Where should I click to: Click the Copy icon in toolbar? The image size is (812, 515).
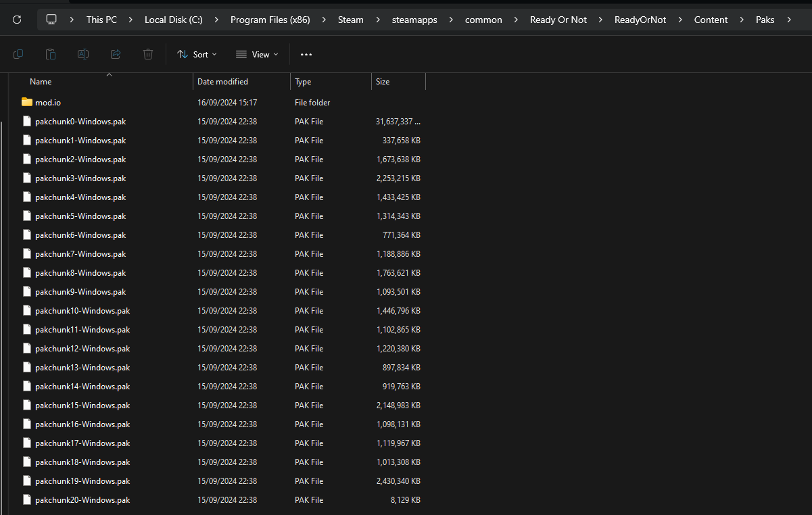coord(18,54)
